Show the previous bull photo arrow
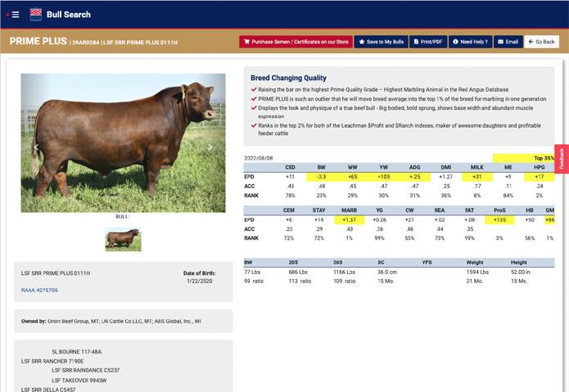569x392 pixels. [35, 148]
